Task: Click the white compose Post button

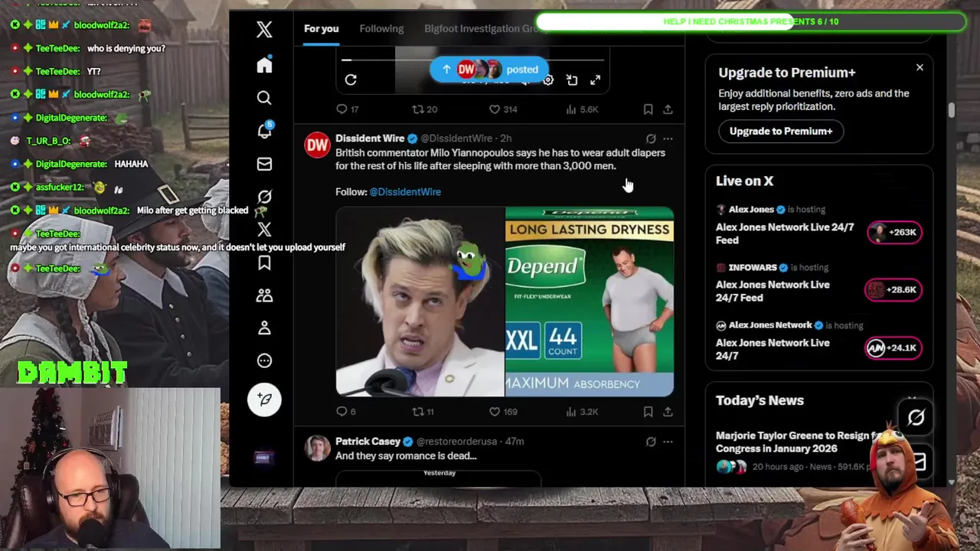Action: pos(264,399)
